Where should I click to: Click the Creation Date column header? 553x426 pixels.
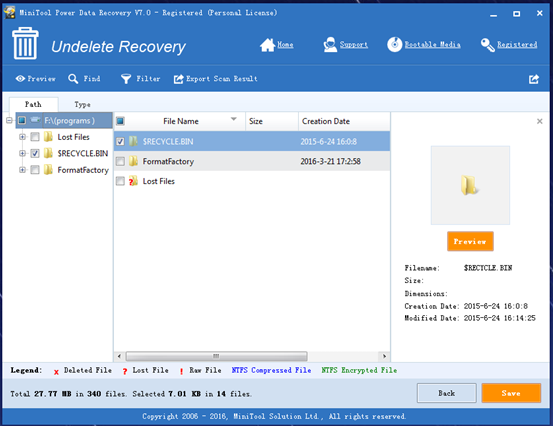pos(344,121)
